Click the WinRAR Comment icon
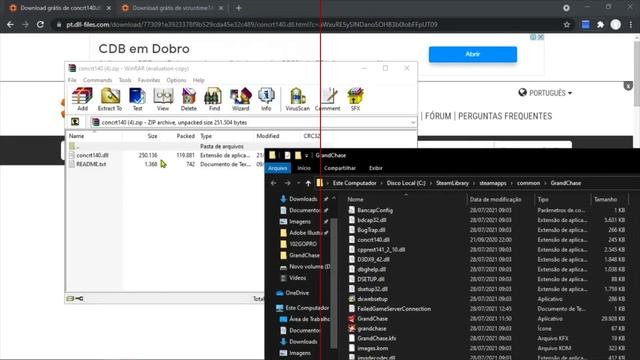The image size is (640, 360). coord(328,99)
